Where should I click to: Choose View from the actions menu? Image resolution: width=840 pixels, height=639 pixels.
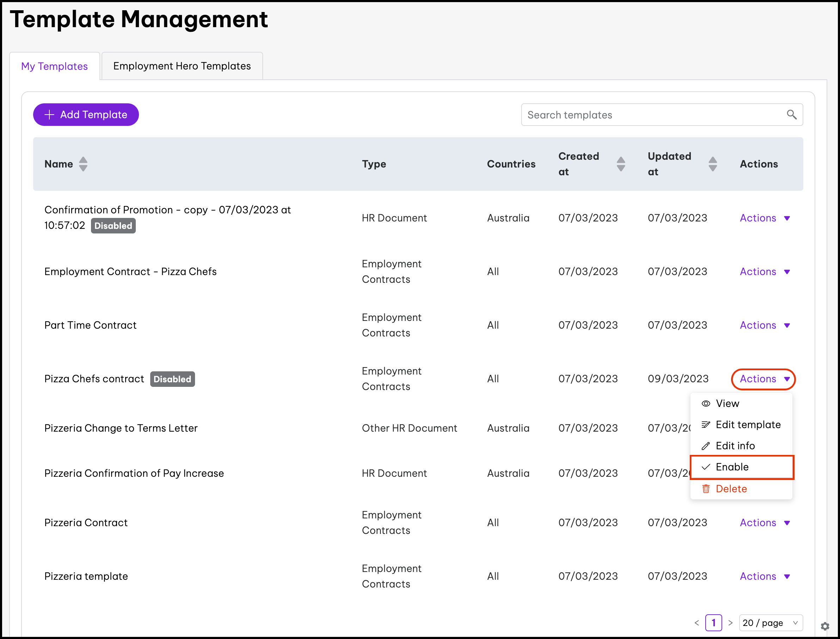[x=727, y=403]
